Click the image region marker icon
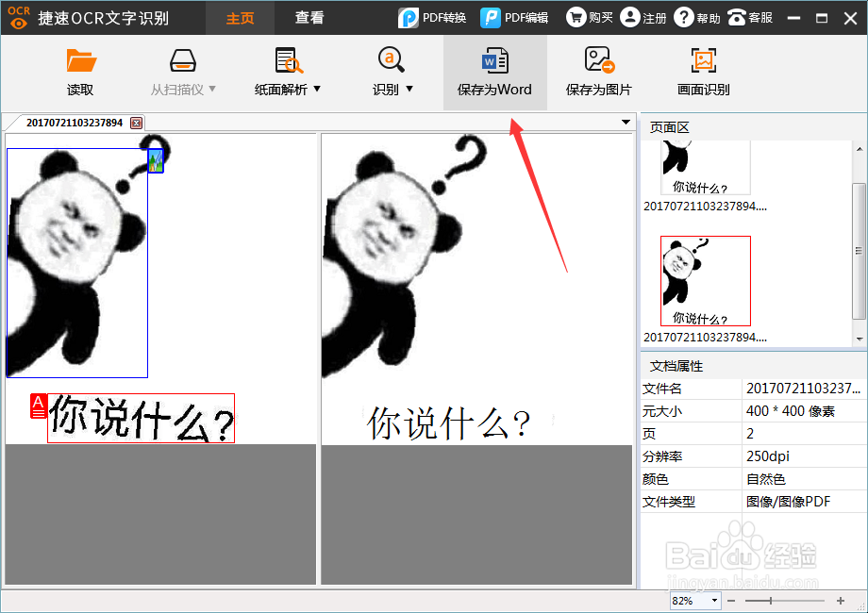 click(x=156, y=161)
